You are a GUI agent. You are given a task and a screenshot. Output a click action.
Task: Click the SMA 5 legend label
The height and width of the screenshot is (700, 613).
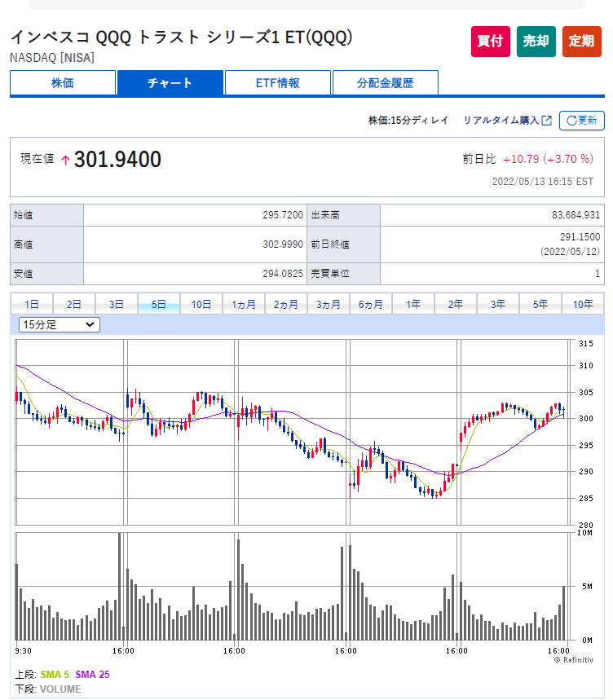coord(55,675)
